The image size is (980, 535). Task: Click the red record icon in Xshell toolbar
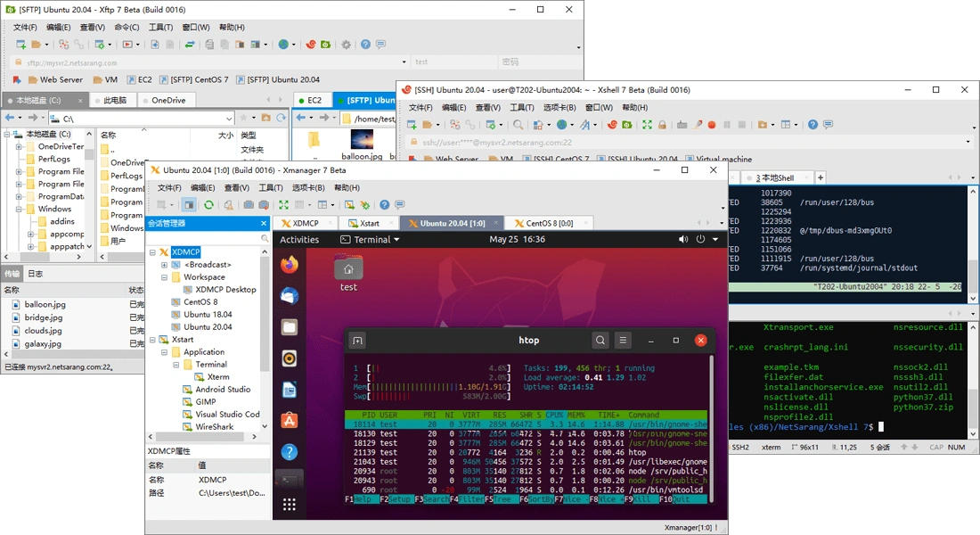tap(711, 125)
